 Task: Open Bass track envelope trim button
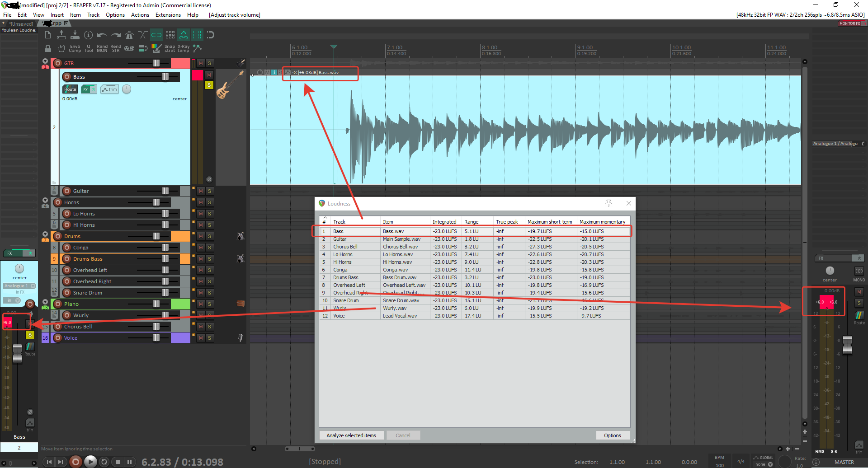point(109,89)
